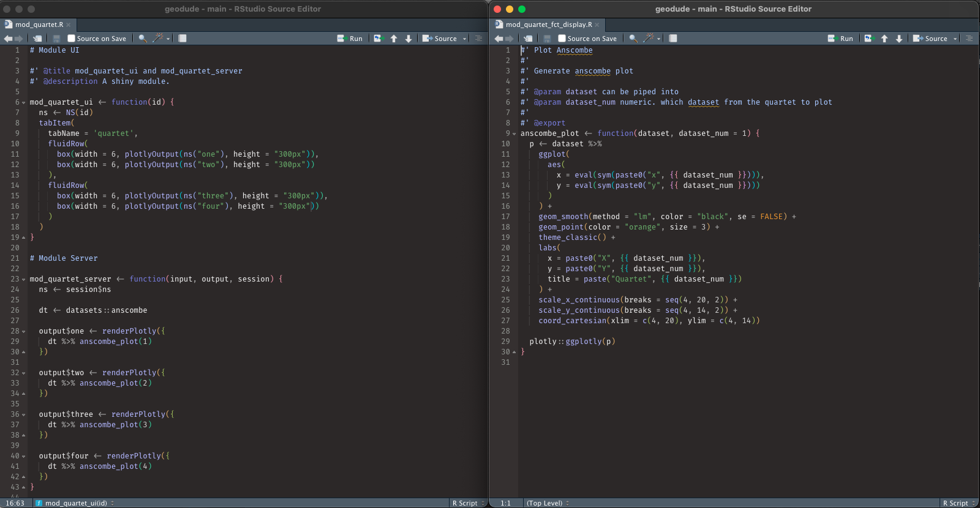Enable Source on Save in mod_quartet_fct_display.R

click(562, 39)
